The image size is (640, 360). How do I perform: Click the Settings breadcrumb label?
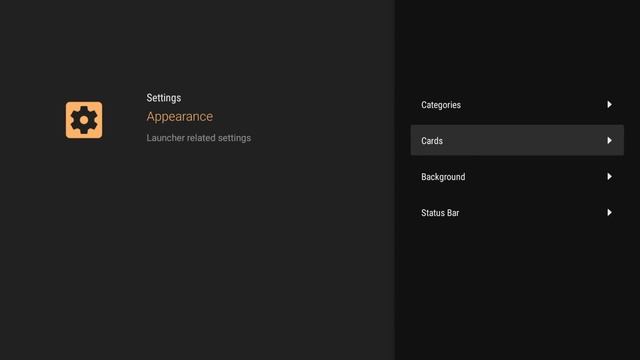pos(164,98)
